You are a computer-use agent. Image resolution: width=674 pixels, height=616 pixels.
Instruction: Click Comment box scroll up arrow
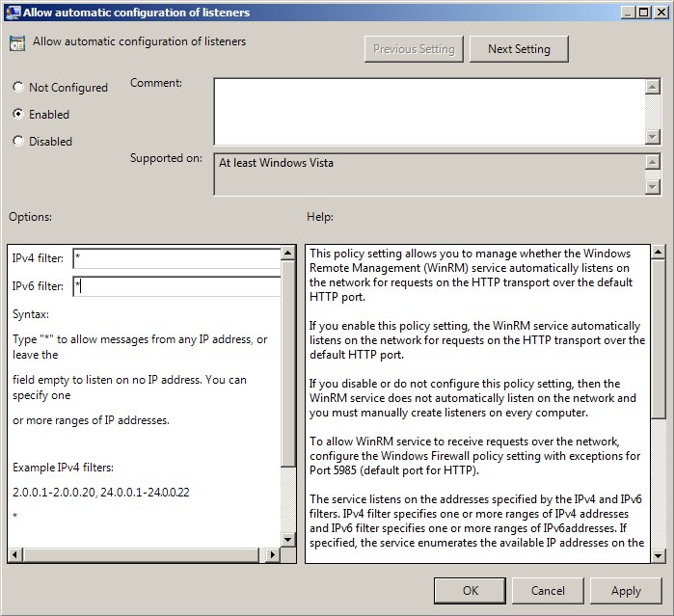[x=653, y=87]
